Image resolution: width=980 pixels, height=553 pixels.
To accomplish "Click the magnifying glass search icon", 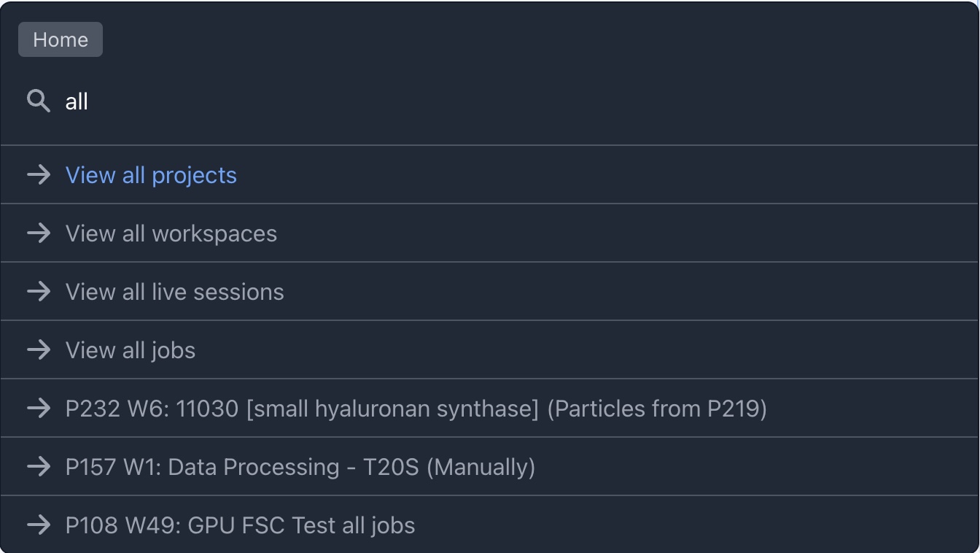I will coord(38,101).
